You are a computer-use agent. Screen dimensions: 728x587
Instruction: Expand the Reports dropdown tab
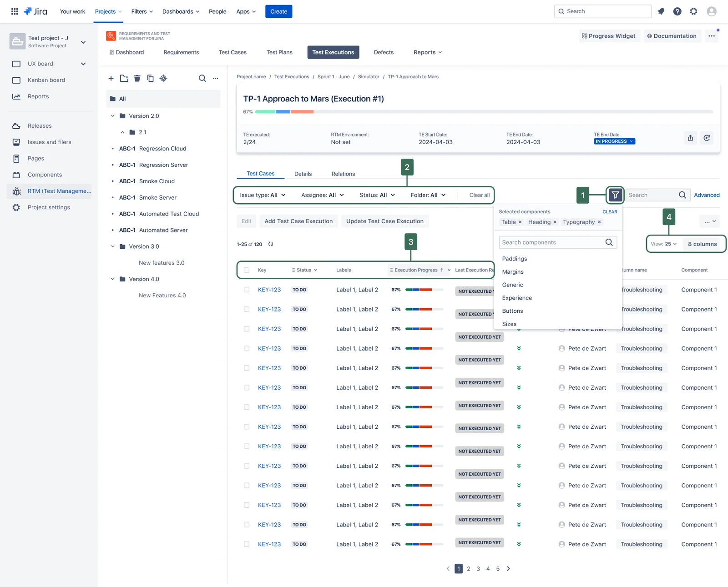(x=428, y=52)
